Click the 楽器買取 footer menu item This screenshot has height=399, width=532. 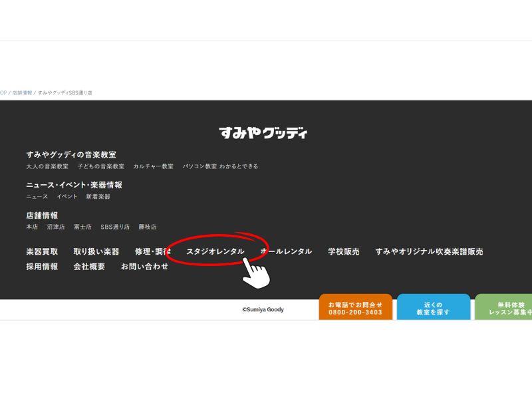click(x=42, y=251)
